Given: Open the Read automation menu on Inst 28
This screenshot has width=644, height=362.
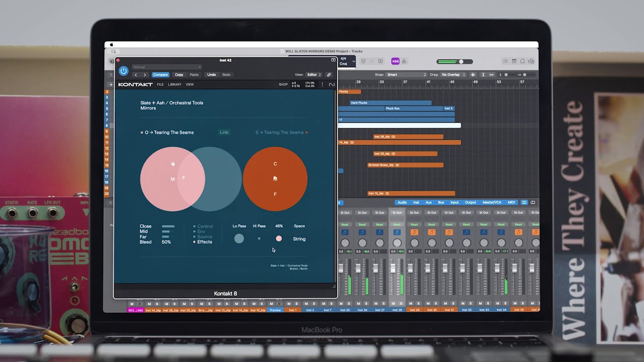Looking at the screenshot, I should click(397, 225).
